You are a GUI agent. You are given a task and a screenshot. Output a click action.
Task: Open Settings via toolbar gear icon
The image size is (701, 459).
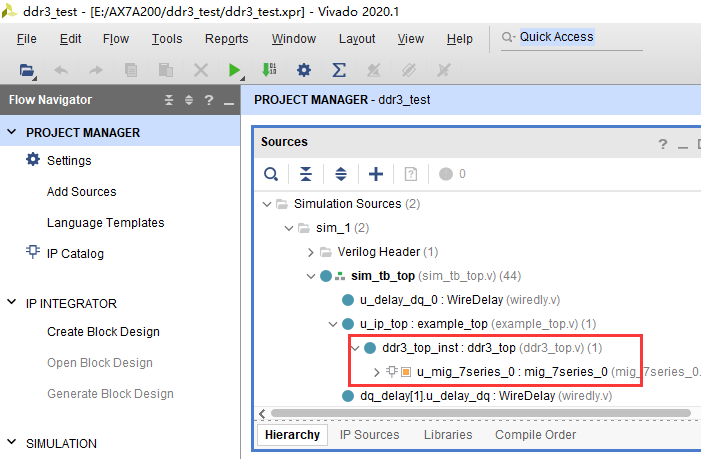point(304,70)
